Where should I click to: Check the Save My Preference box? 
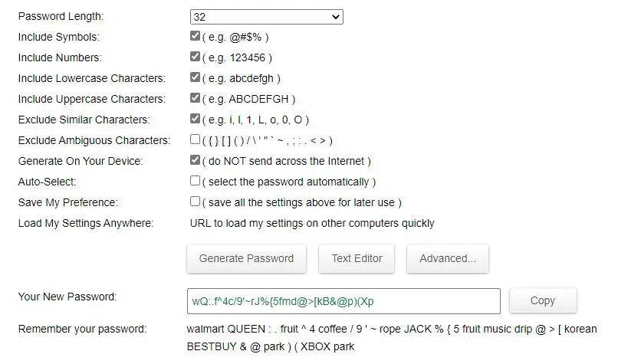pyautogui.click(x=195, y=202)
